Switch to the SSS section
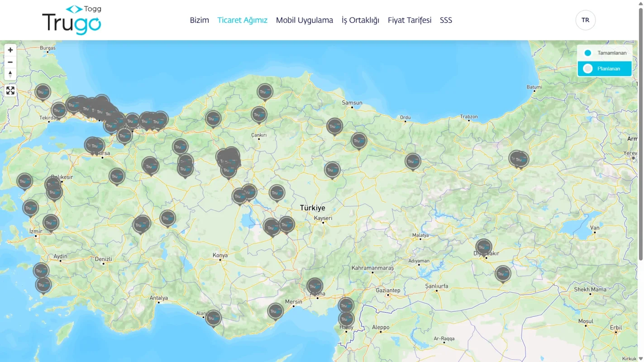Screen dimensions: 644x362 446,20
